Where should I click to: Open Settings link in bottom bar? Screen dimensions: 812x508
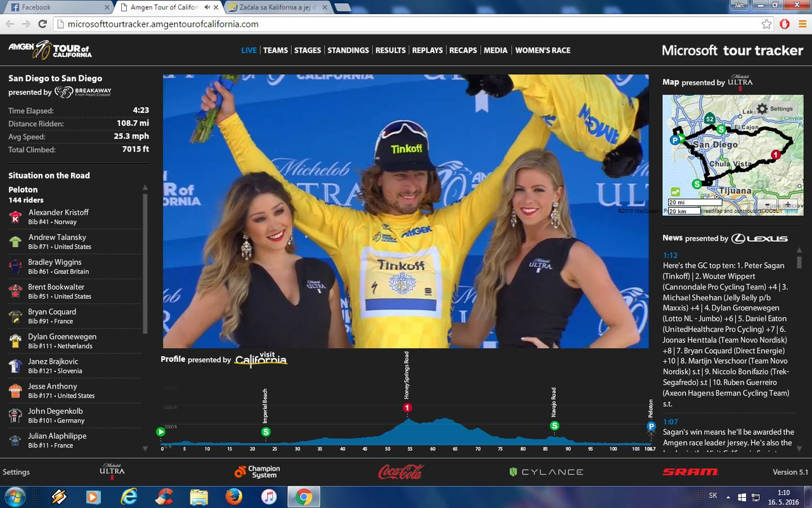[x=16, y=472]
